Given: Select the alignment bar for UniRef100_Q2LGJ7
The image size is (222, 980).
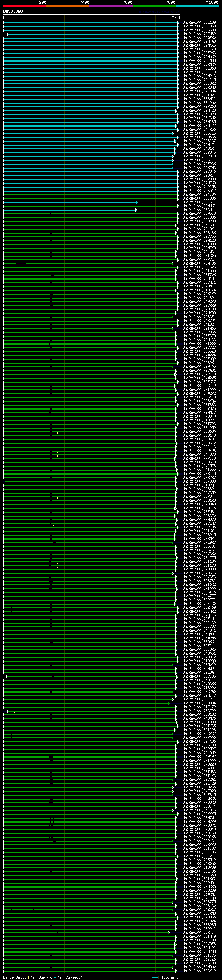Looking at the screenshot, I should [x=70, y=202].
